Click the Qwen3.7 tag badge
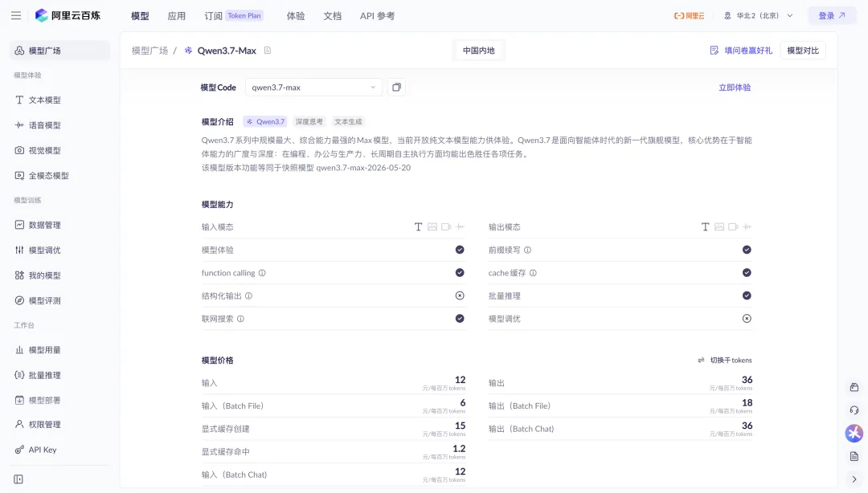Image resolution: width=868 pixels, height=493 pixels. click(x=266, y=122)
